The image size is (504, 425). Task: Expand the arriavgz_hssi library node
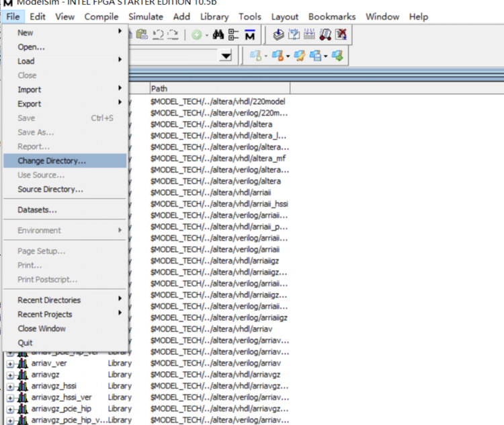(10, 387)
